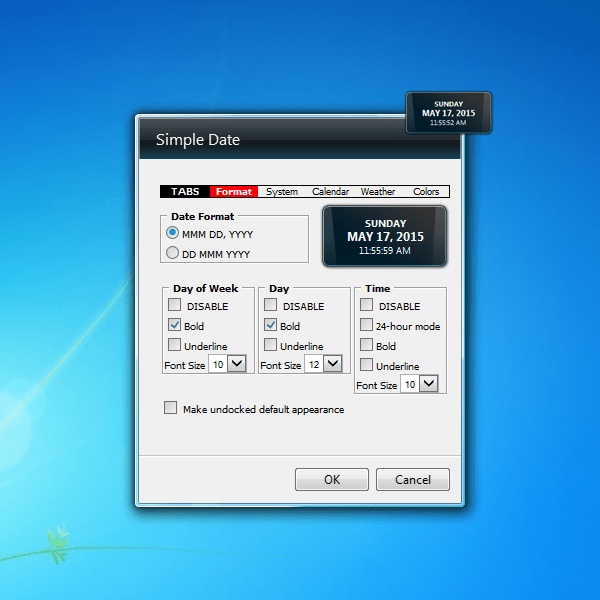Click the Simple Date desktop gadget

point(448,112)
